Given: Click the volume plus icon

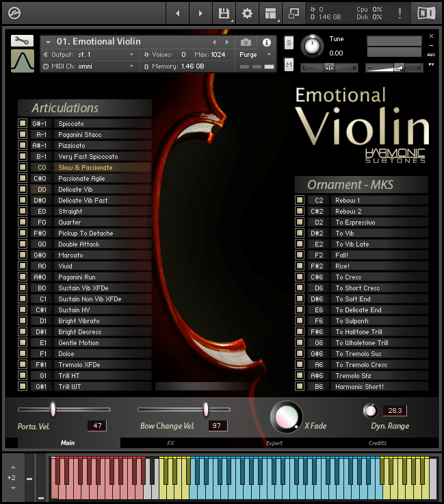Looking at the screenshot, I should pos(419,68).
